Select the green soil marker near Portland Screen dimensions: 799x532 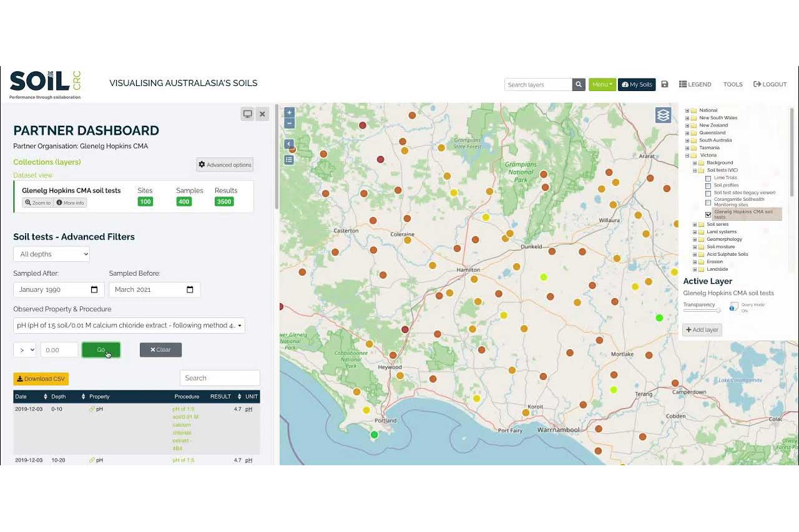[x=374, y=435]
